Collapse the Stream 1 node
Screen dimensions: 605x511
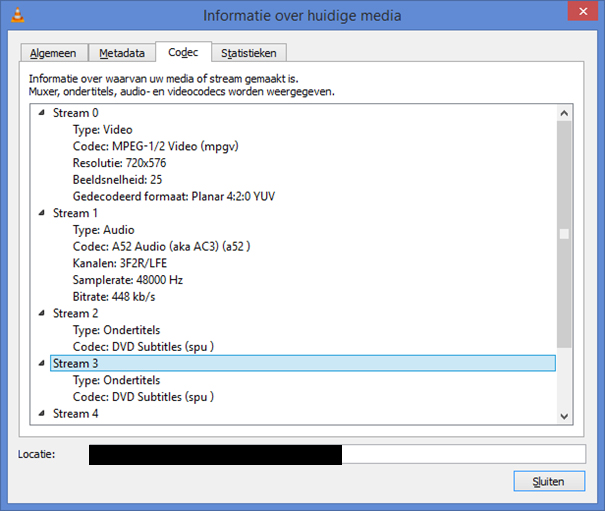(42, 213)
